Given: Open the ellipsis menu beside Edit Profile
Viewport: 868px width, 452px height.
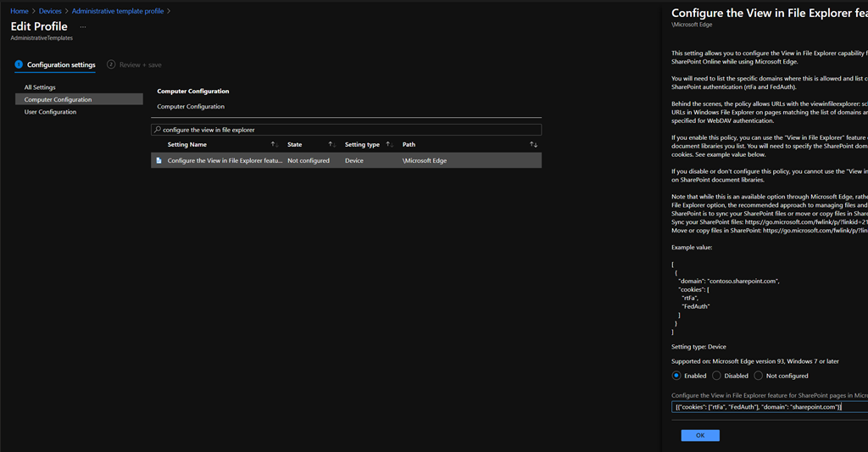Looking at the screenshot, I should coord(83,27).
